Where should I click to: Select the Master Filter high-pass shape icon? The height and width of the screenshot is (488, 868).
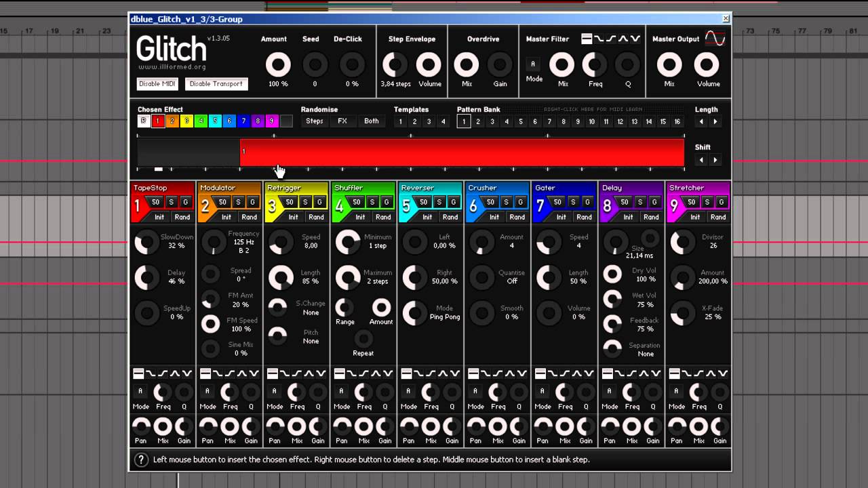coord(611,39)
